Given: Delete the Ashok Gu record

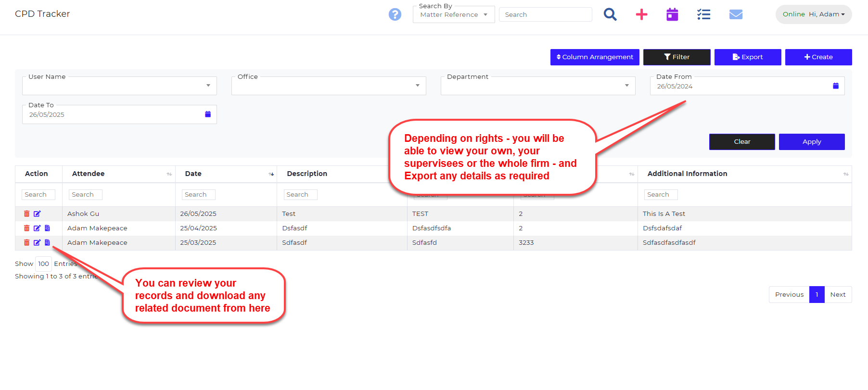Looking at the screenshot, I should 27,214.
